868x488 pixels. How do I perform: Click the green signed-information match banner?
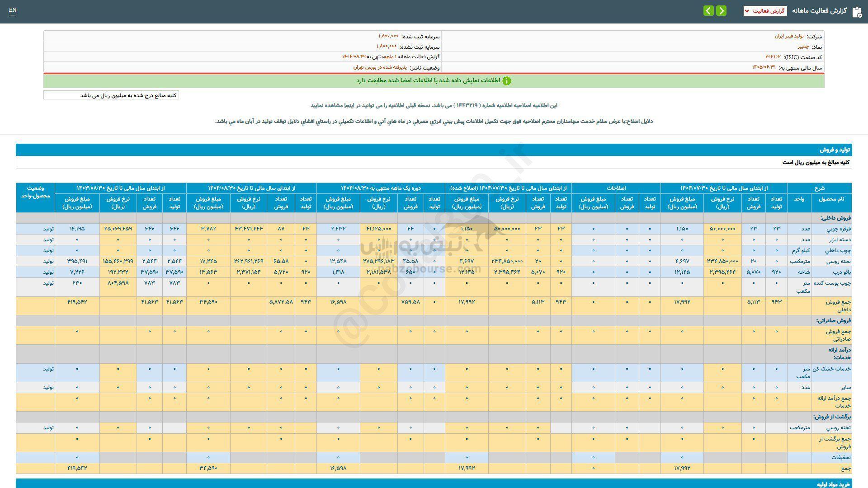point(434,81)
